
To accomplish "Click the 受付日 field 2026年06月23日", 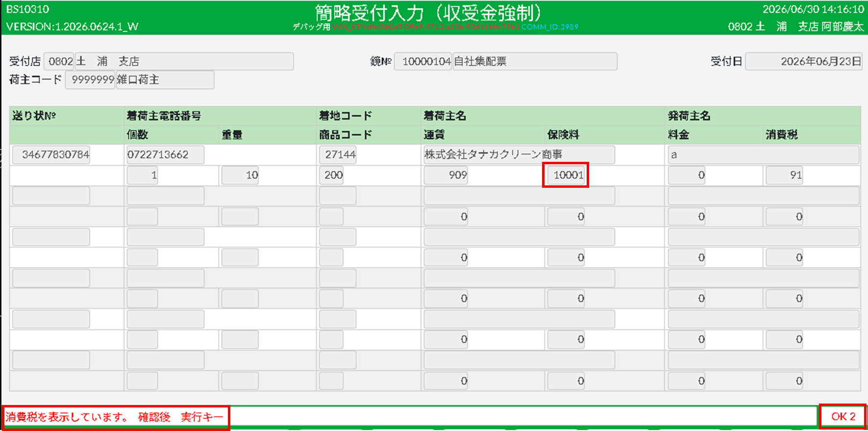I will click(804, 61).
